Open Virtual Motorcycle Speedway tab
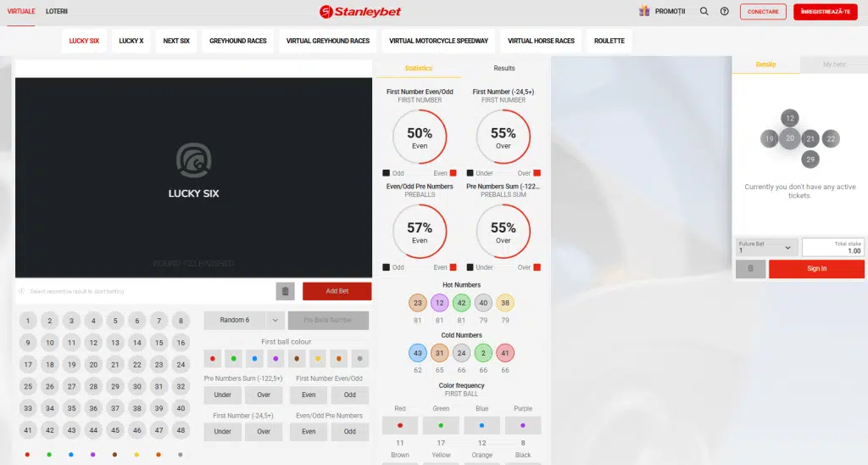Screen dimensions: 868x465 coord(438,41)
